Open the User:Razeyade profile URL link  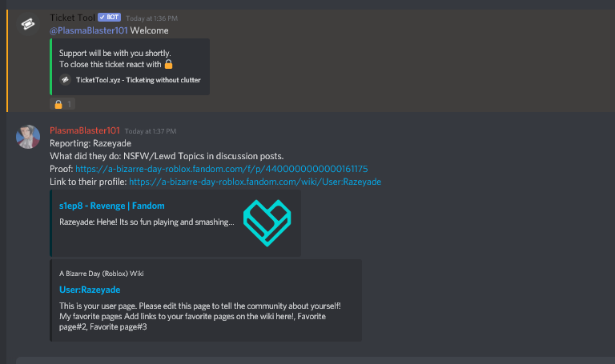(x=249, y=182)
